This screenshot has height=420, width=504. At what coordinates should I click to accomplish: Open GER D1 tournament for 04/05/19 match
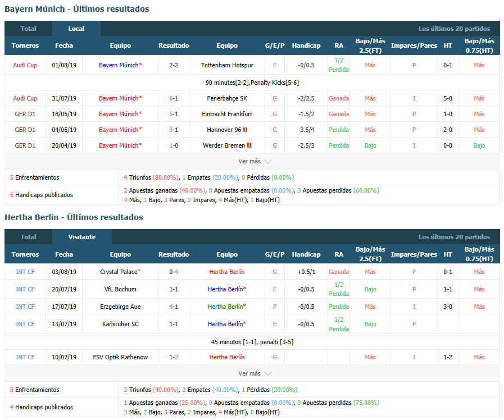click(x=25, y=130)
